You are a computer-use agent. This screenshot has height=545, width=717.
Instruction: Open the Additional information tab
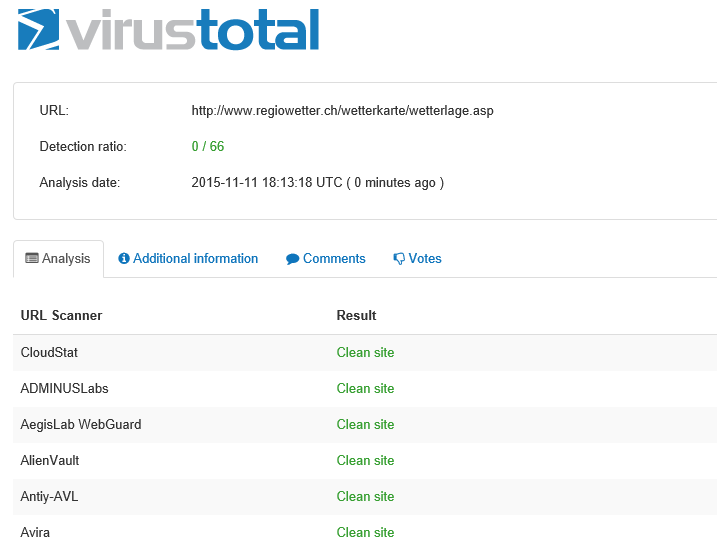point(195,258)
